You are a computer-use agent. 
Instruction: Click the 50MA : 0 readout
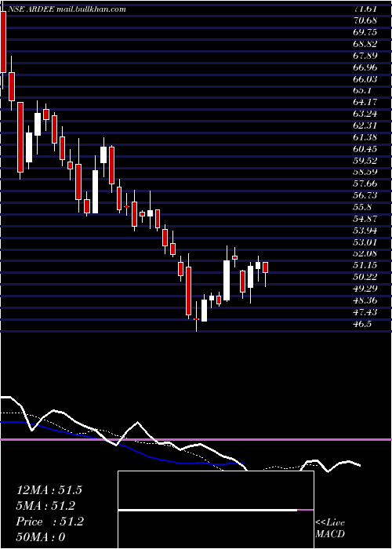pyautogui.click(x=41, y=537)
